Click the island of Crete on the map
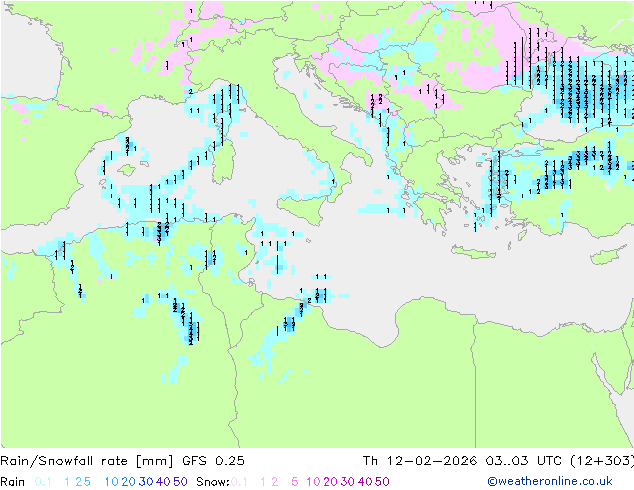634x490 pixels. point(473,252)
